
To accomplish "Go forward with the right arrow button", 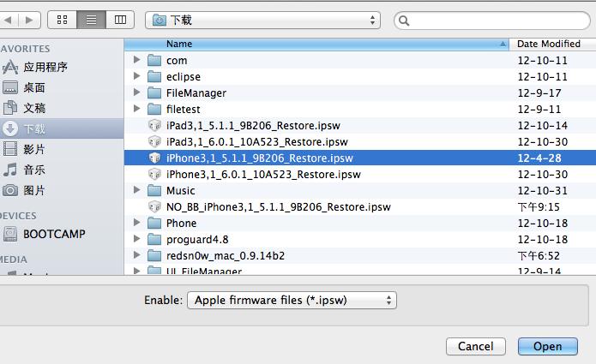I will (30, 20).
